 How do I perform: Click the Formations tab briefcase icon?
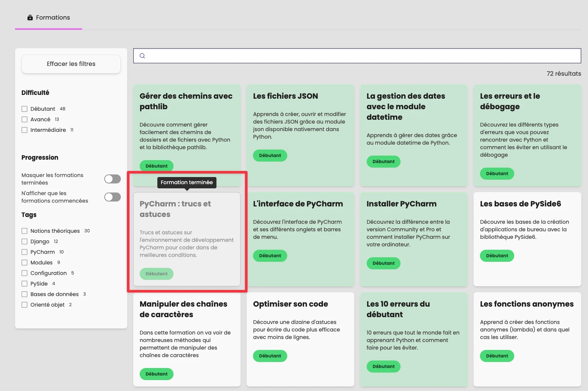pyautogui.click(x=30, y=18)
